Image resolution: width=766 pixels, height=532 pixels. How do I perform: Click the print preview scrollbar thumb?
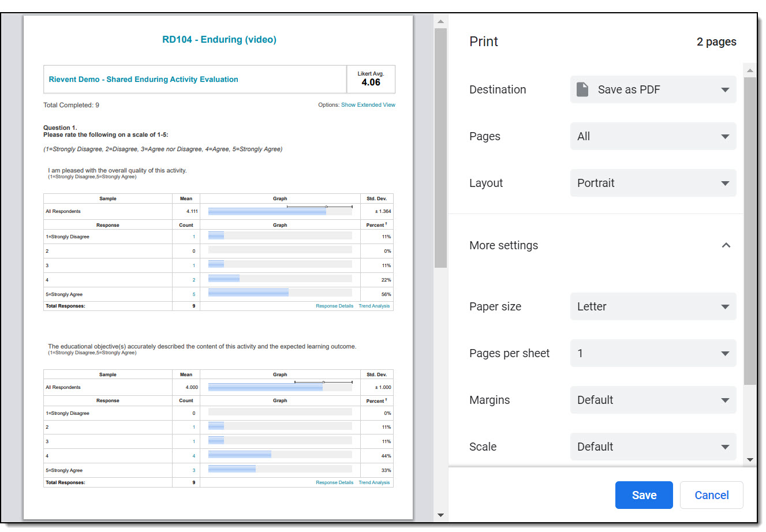(x=440, y=148)
